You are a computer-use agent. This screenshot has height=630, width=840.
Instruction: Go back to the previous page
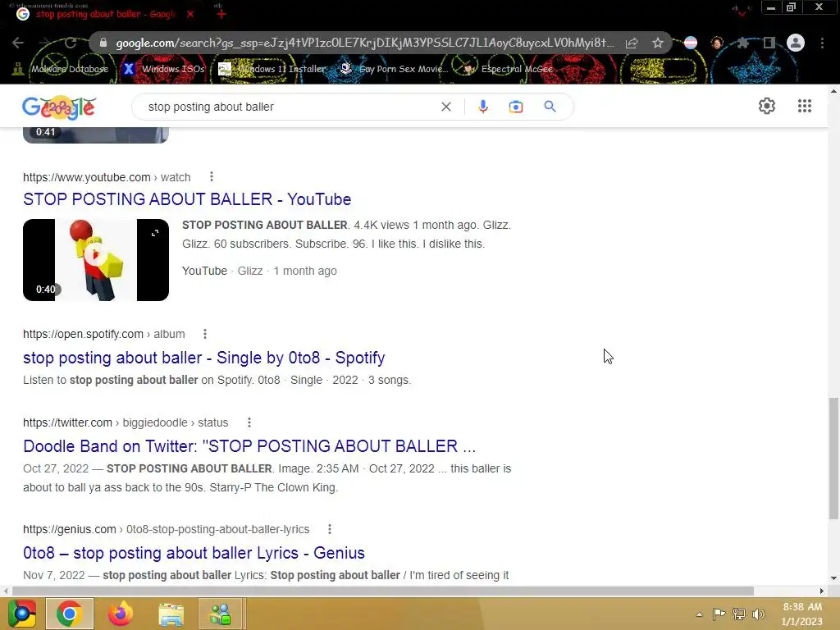coord(18,43)
